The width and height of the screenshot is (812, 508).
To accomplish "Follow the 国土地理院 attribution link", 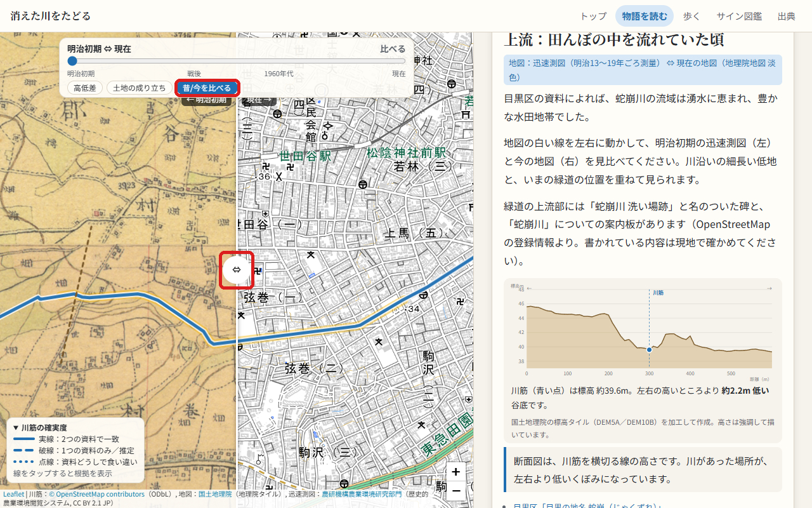I will [x=215, y=494].
